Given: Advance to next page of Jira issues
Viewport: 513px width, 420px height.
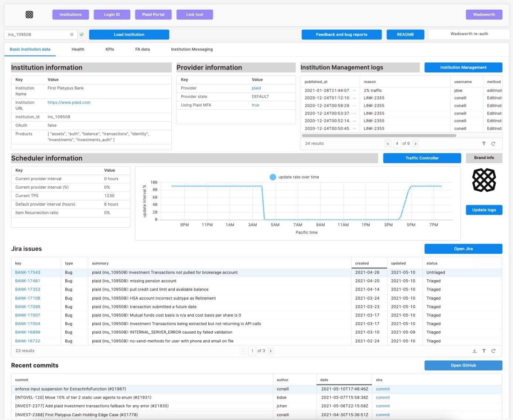Looking at the screenshot, I should [x=271, y=351].
